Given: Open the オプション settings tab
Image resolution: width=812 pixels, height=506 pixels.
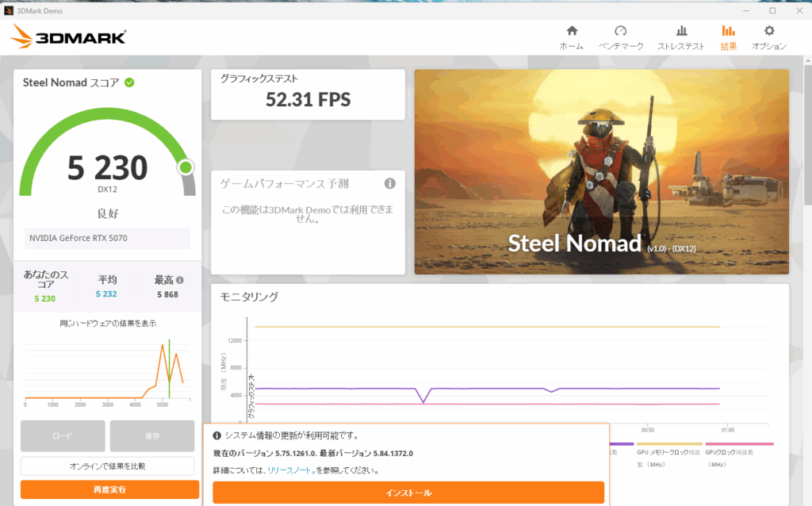Looking at the screenshot, I should click(x=769, y=38).
